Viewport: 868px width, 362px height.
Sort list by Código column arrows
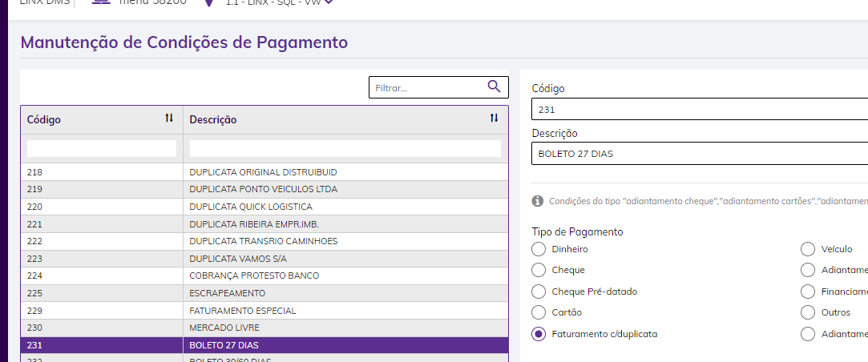pyautogui.click(x=169, y=119)
